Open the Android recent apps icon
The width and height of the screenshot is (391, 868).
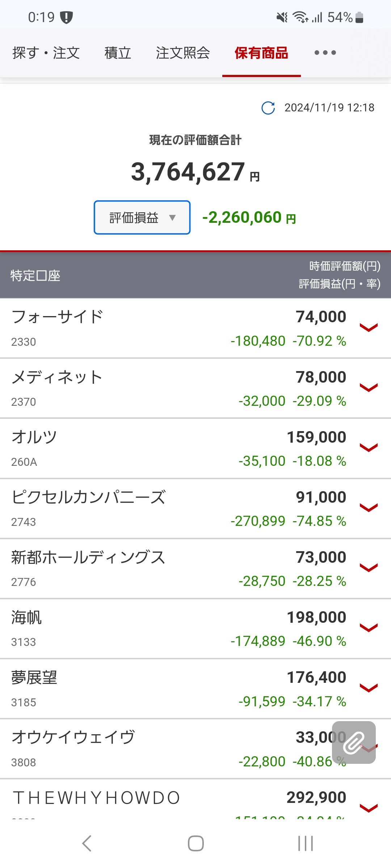(x=305, y=843)
